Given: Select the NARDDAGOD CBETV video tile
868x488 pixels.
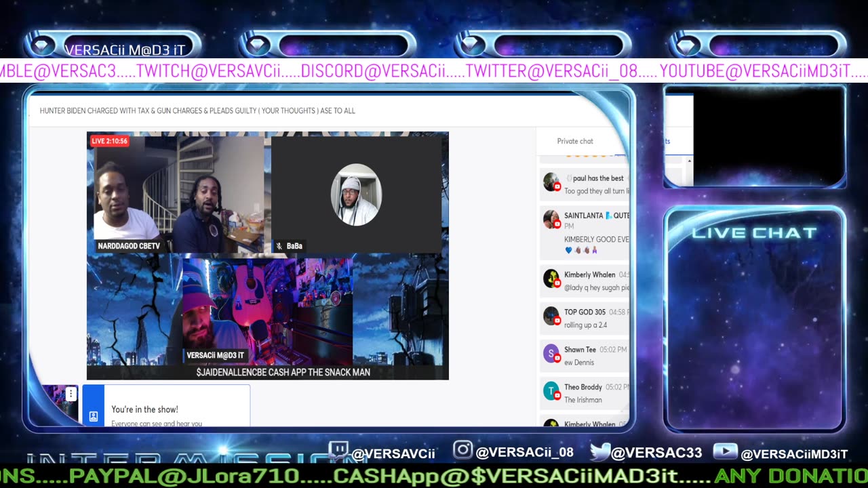Looking at the screenshot, I should pos(179,193).
